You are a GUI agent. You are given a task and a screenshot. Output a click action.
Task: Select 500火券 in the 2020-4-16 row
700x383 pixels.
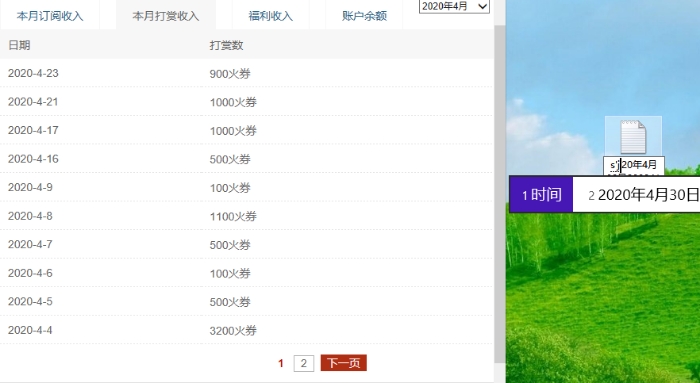[x=230, y=159]
